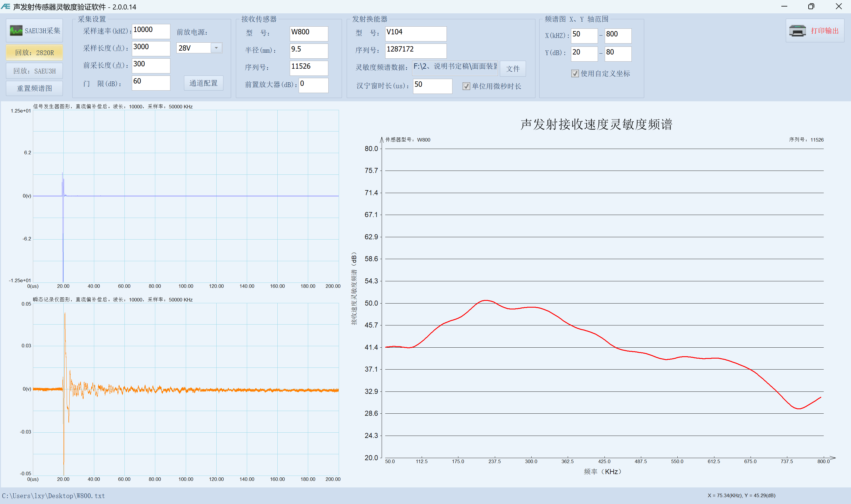
Task: Uncheck the microsecond duration unit checkbox
Action: [x=466, y=86]
